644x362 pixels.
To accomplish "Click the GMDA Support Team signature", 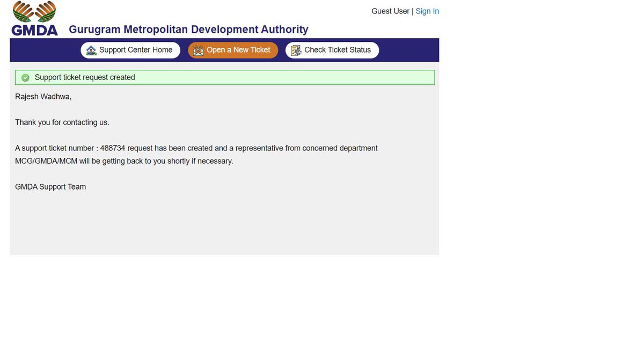I will (50, 187).
